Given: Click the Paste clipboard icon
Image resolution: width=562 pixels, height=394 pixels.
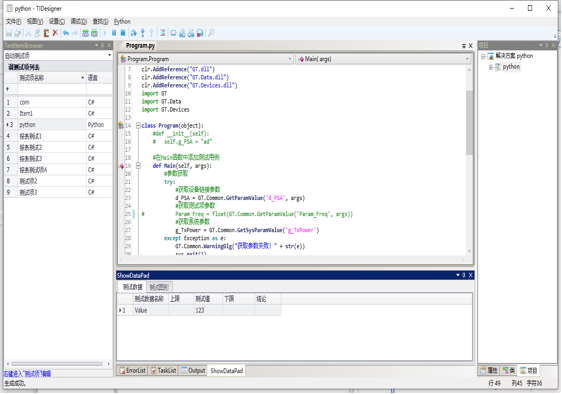Looking at the screenshot, I should [x=46, y=33].
